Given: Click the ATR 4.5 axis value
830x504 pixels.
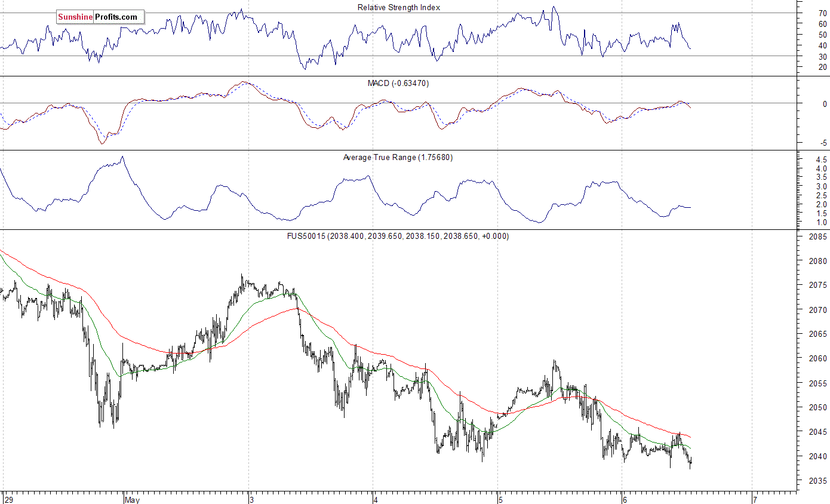Looking at the screenshot, I should point(822,159).
